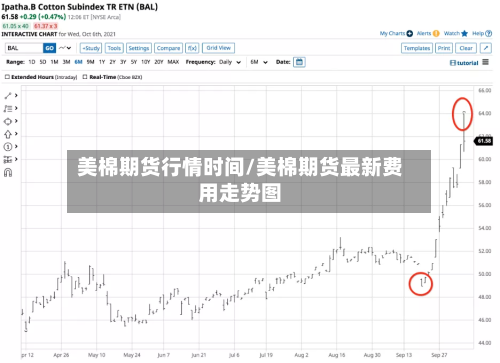The height and width of the screenshot is (363, 500).
Task: Click the +Study button
Action: click(91, 48)
